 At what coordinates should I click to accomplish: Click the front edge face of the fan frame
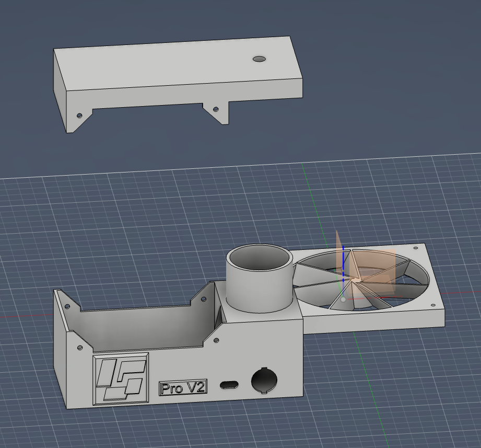tap(373, 323)
